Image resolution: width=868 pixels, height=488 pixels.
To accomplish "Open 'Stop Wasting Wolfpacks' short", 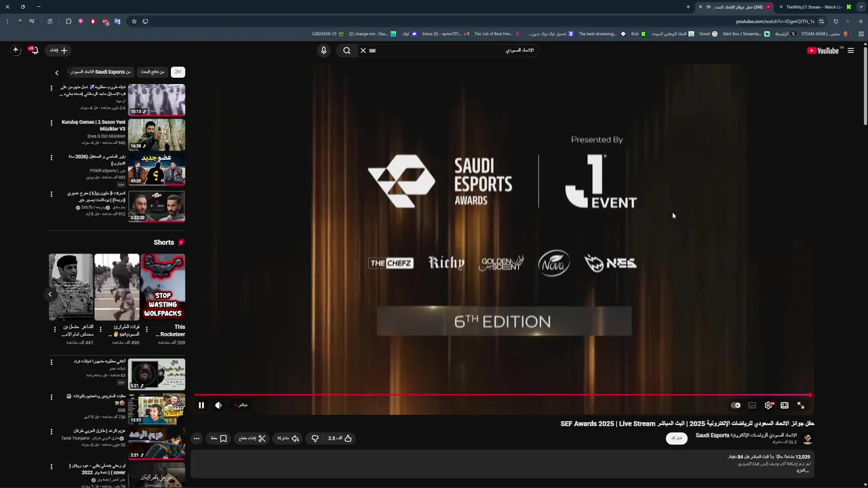I will [x=163, y=287].
